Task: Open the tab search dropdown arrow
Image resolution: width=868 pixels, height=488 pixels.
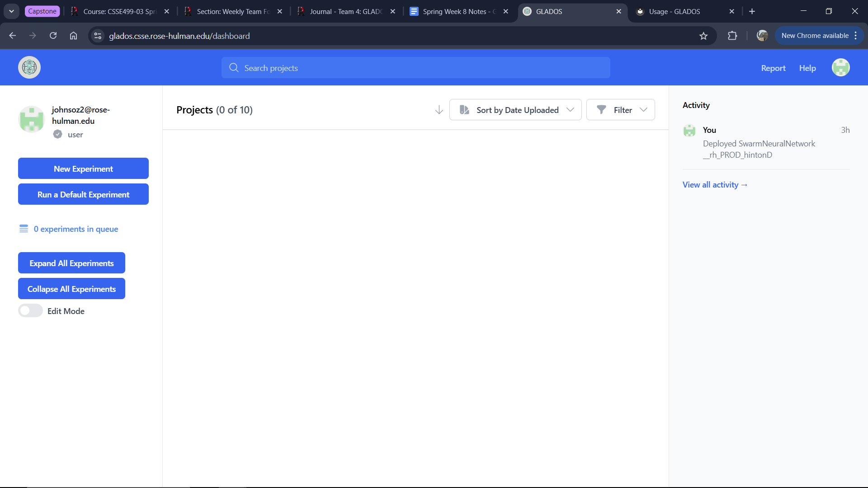Action: pyautogui.click(x=11, y=11)
